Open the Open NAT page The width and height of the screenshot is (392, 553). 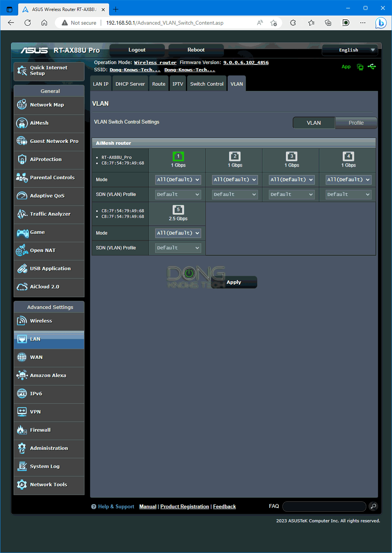(x=49, y=251)
